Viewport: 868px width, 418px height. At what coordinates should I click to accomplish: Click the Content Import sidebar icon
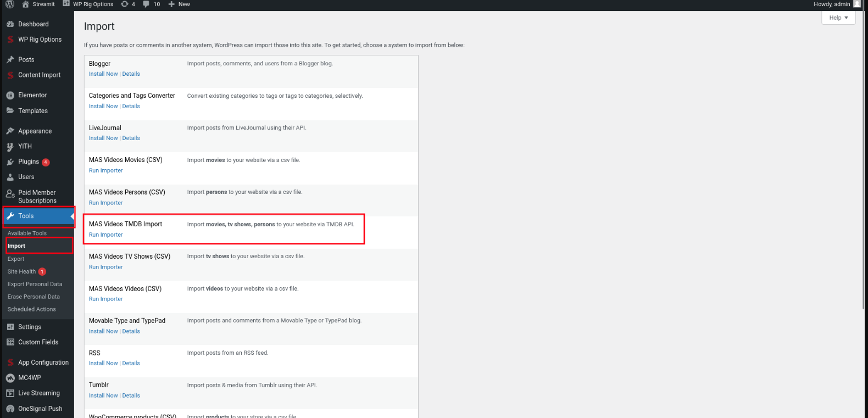pyautogui.click(x=10, y=75)
